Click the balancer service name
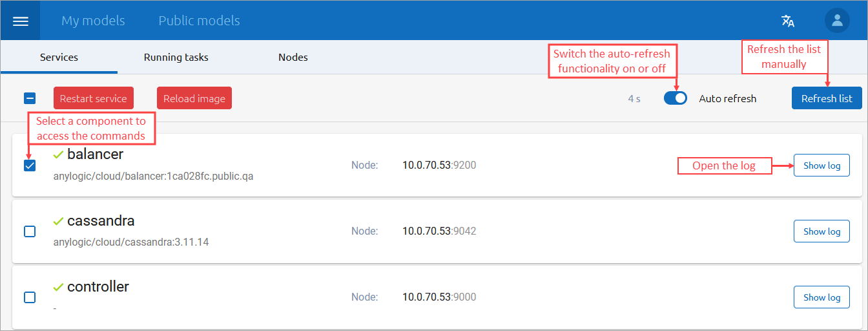Viewport: 868px width, 331px height. 95,155
